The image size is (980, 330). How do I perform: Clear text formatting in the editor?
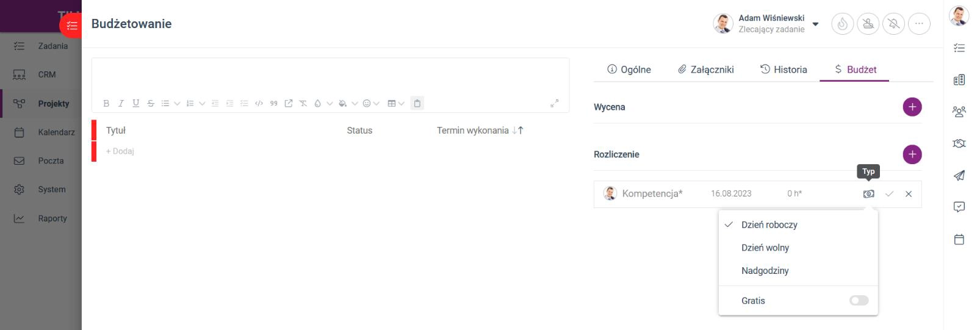click(303, 103)
